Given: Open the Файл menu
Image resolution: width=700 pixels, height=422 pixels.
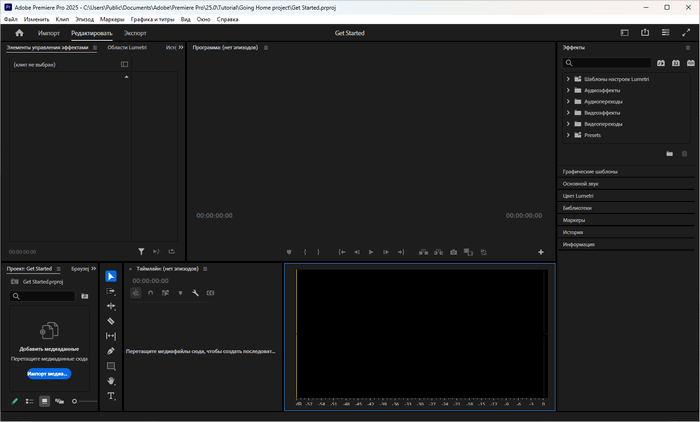Looking at the screenshot, I should [x=11, y=19].
